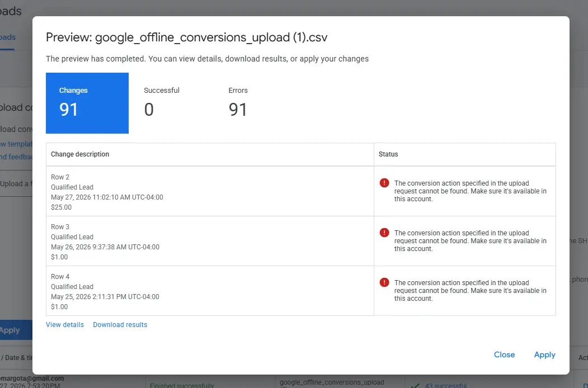This screenshot has width=588, height=388.
Task: Click the Row 2 error icon
Action: tap(384, 183)
